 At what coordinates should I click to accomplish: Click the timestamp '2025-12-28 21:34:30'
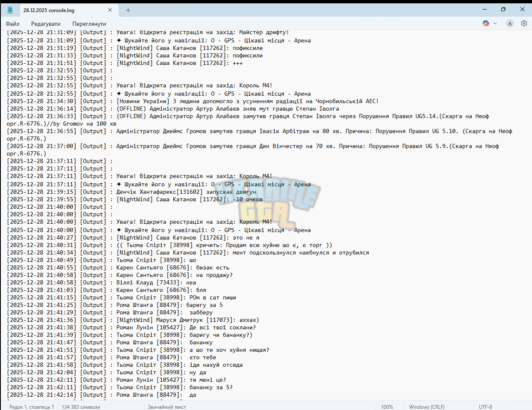click(x=42, y=101)
